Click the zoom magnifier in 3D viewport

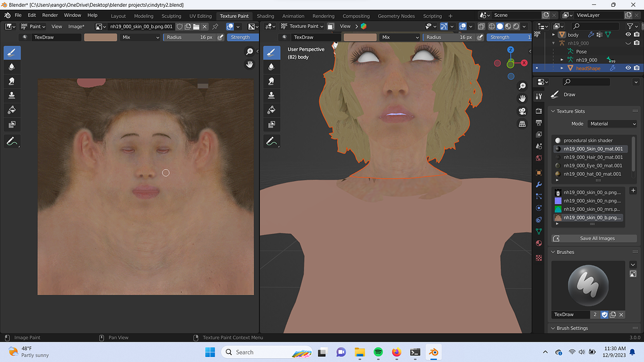click(x=522, y=86)
